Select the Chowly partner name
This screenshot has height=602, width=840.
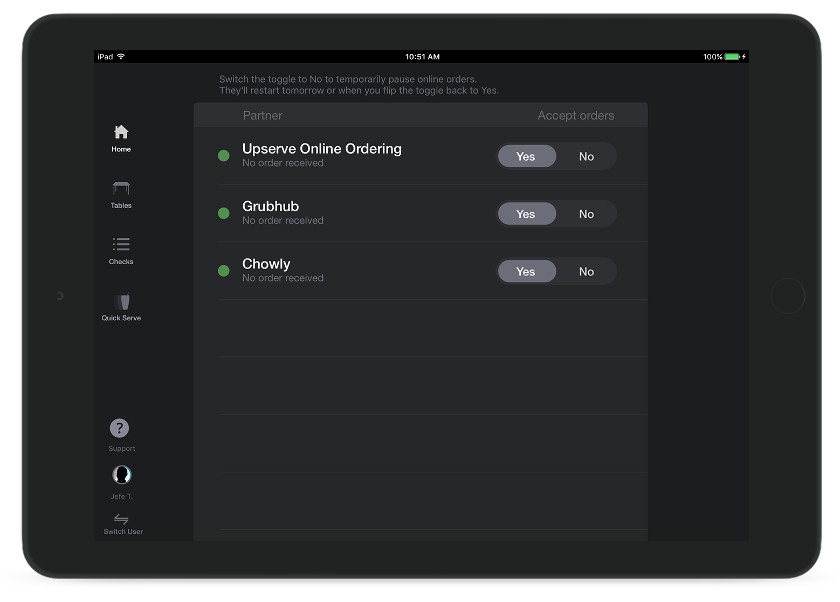click(266, 264)
